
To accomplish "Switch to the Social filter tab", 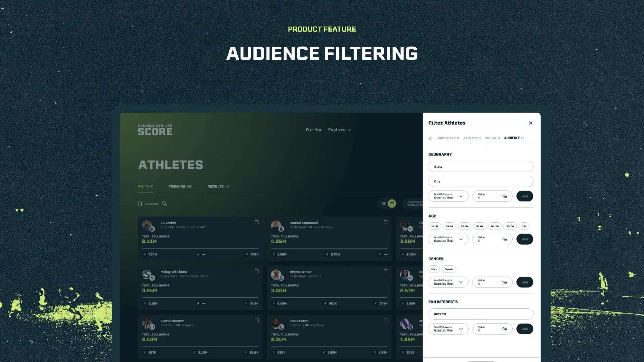I will click(x=492, y=138).
